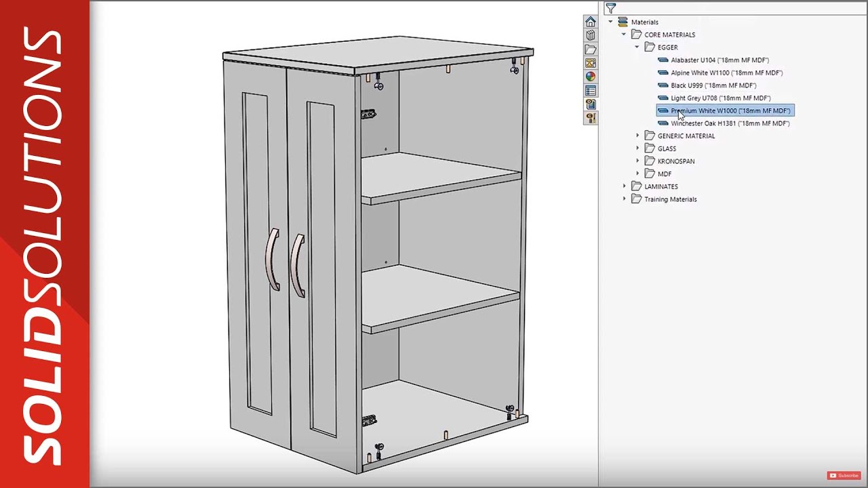This screenshot has width=868, height=488.
Task: Click the Materials database stack icon
Action: (x=623, y=22)
